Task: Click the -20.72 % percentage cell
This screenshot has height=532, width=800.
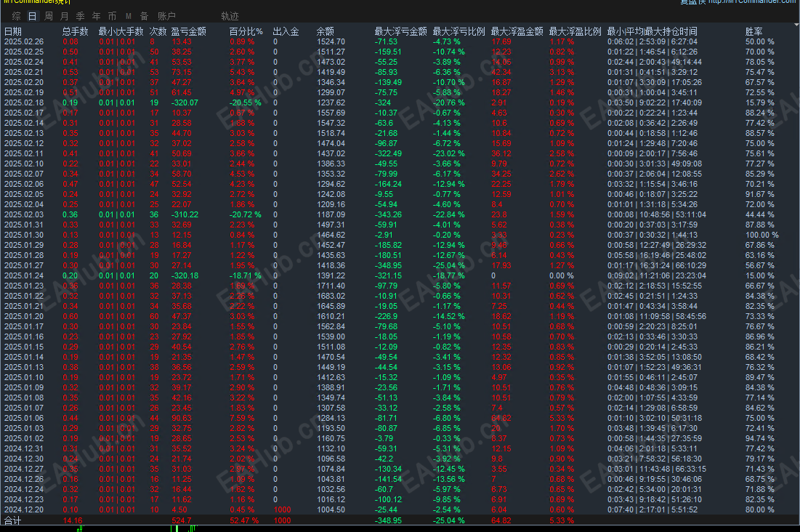Action: [x=246, y=215]
